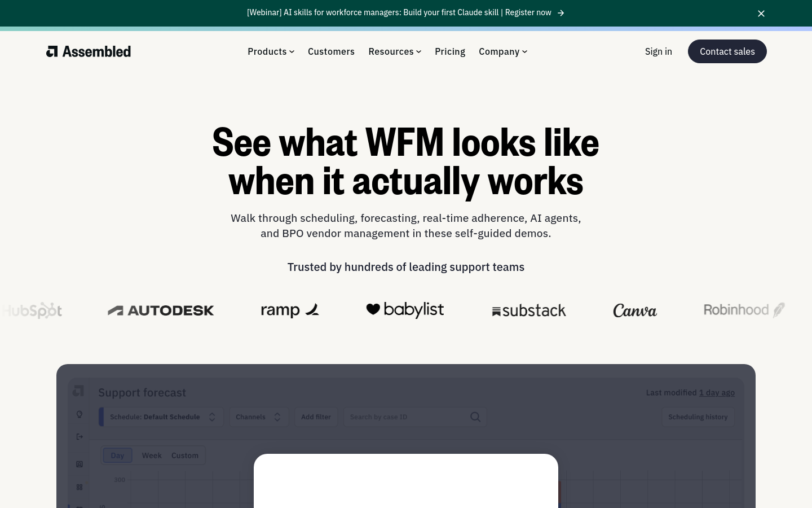Screen dimensions: 812x508
Task: Click the 1 day ago link
Action: [x=717, y=393]
